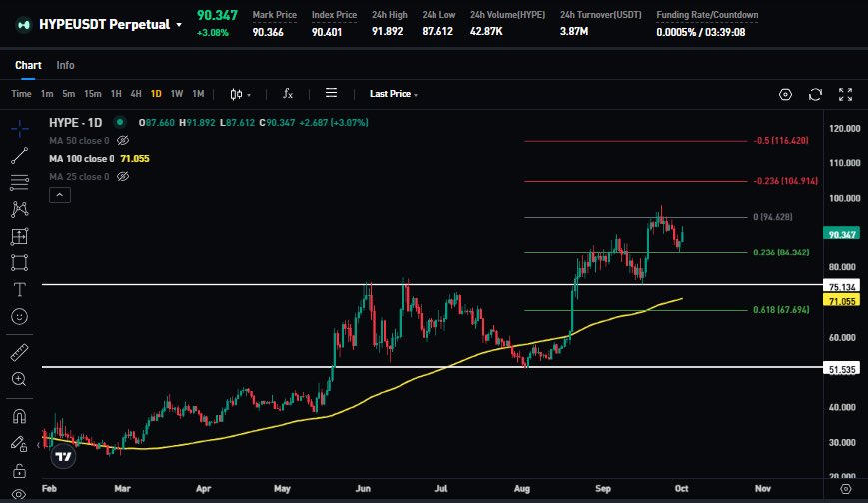868x503 pixels.
Task: Click the green 90.347 current price tag
Action: coord(842,235)
